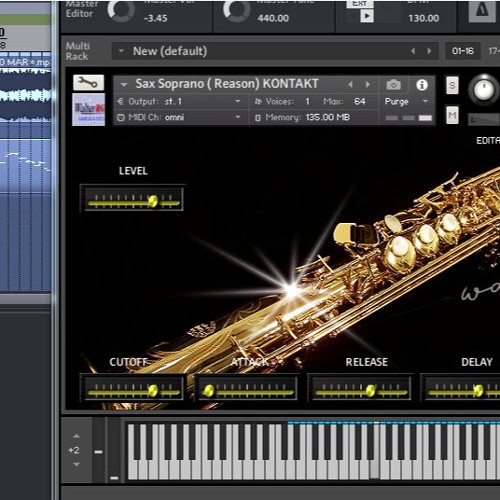This screenshot has width=500, height=500.
Task: Show instrument info with the i icon
Action: click(x=422, y=85)
